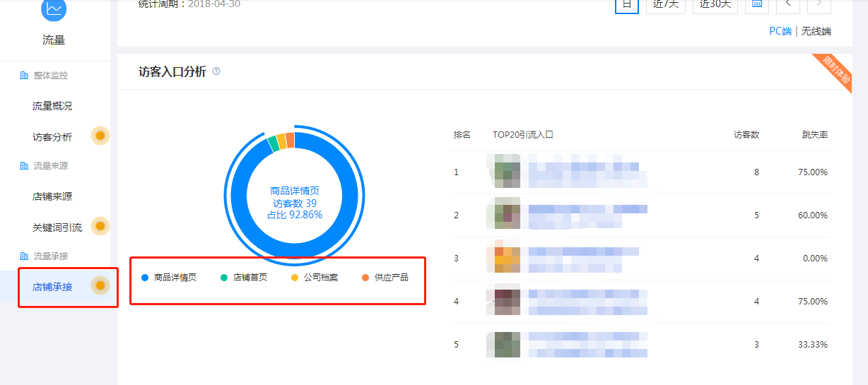The image size is (868, 385).
Task: Toggle 店铺首页 legend series
Action: (x=243, y=278)
